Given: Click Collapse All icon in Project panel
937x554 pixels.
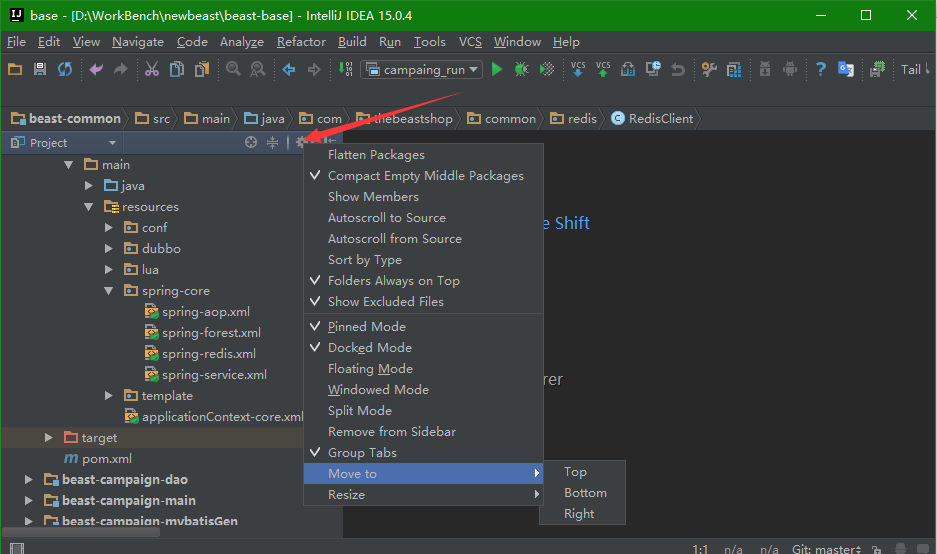Looking at the screenshot, I should (272, 142).
